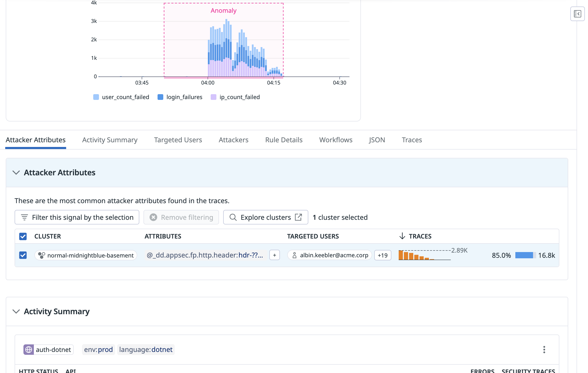Click the TRACES sort arrow icon

(402, 236)
